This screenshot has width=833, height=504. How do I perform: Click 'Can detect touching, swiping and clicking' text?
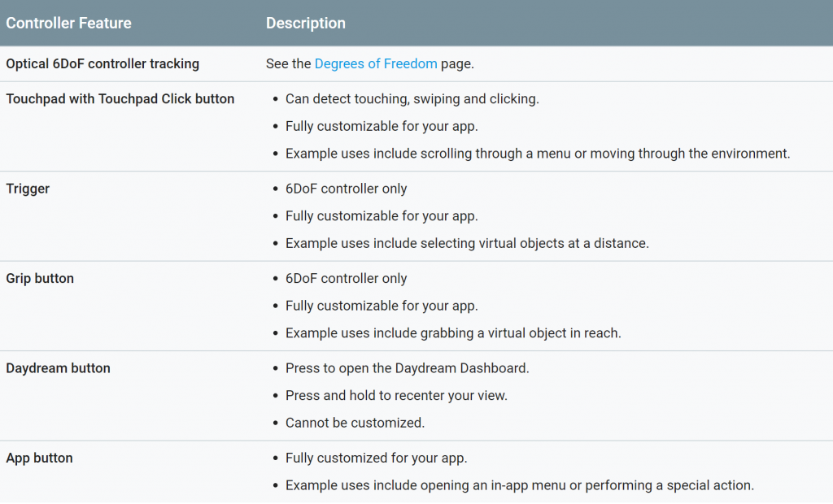pos(412,99)
